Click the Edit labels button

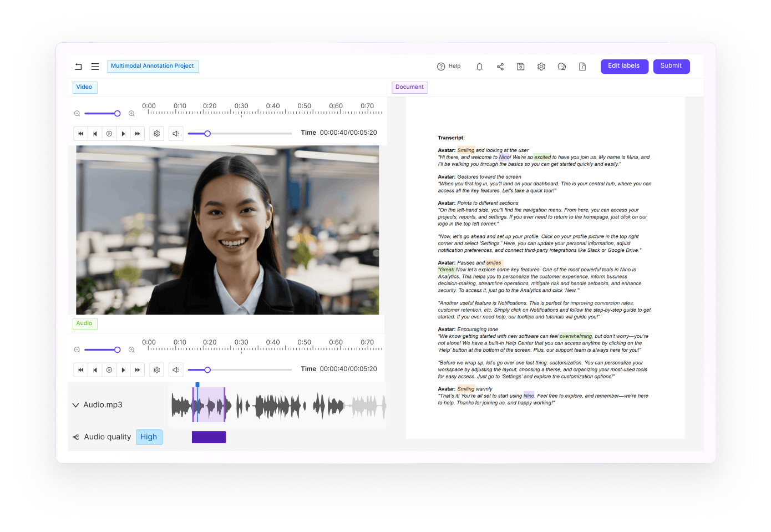(624, 66)
